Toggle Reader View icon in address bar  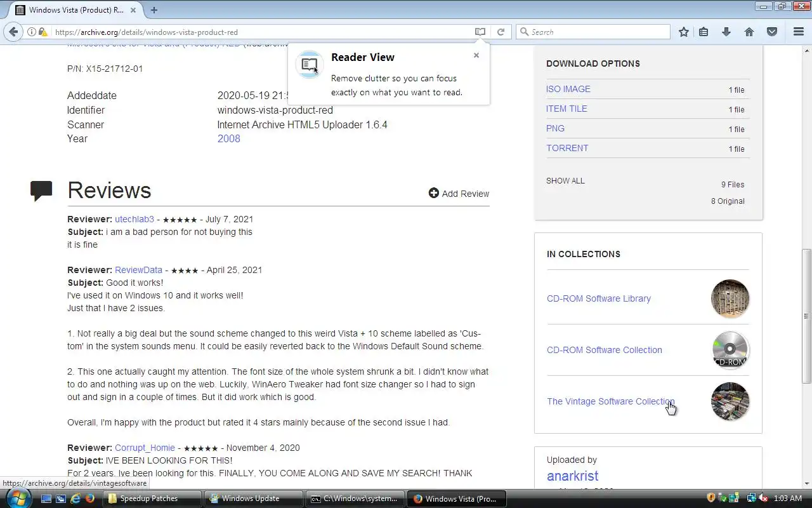click(480, 32)
